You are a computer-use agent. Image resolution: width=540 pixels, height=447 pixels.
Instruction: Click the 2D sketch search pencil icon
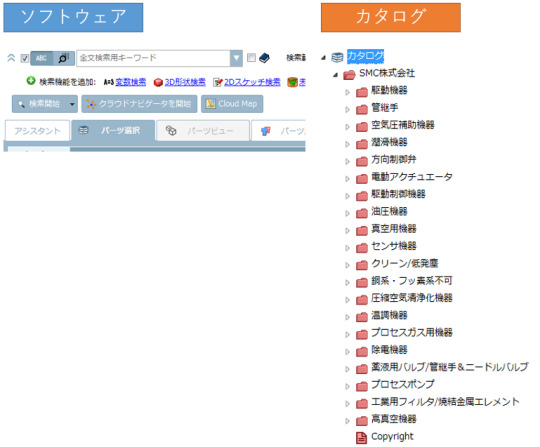[218, 82]
